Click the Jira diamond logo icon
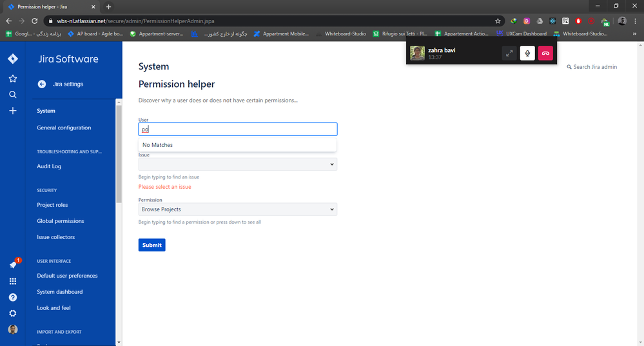The width and height of the screenshot is (644, 346). (13, 59)
